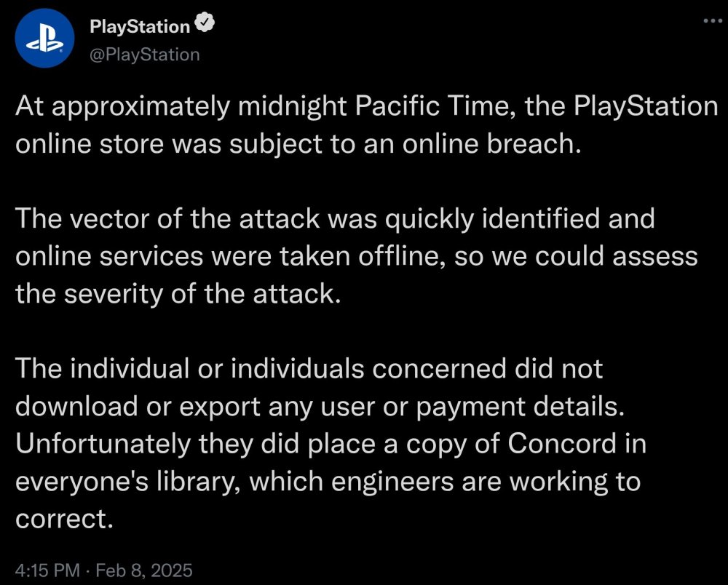
Task: Open the @PlayStation handle link
Action: pyautogui.click(x=144, y=54)
